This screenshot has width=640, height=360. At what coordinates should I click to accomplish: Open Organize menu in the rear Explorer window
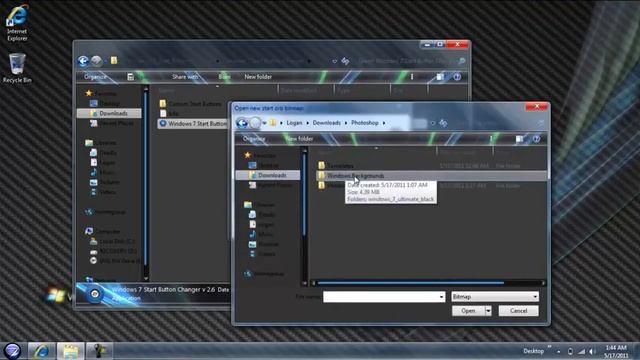(95, 77)
